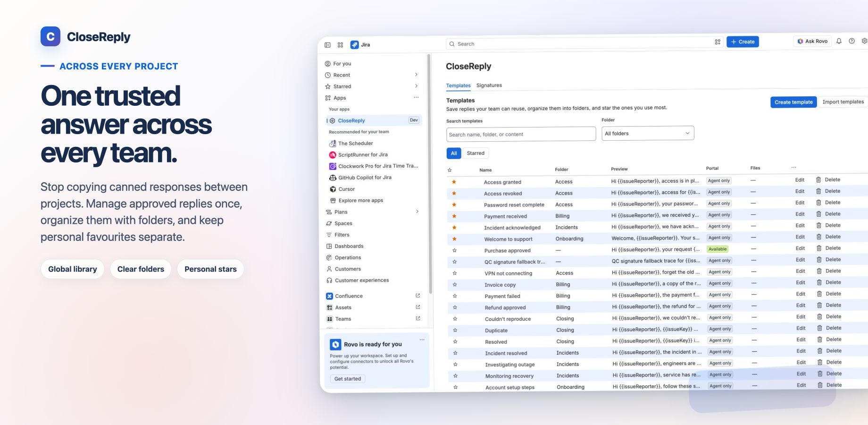Expand the Starred section chevron
This screenshot has width=868, height=425.
pos(416,86)
